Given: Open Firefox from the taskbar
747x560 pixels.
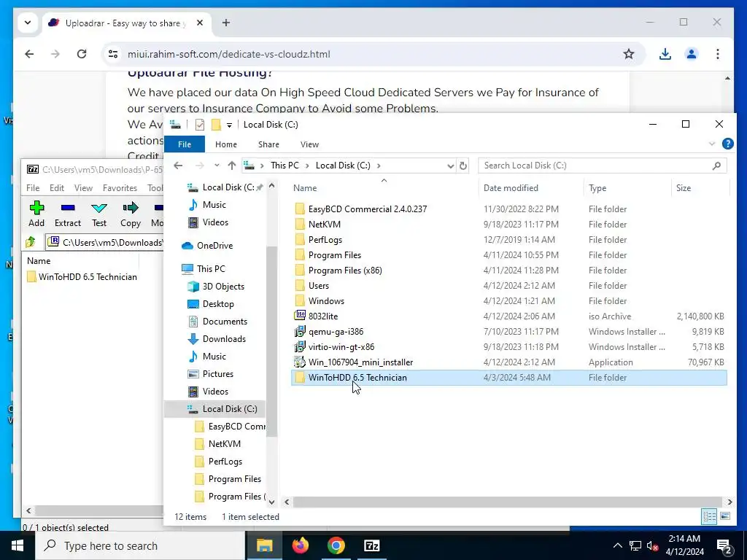Looking at the screenshot, I should 300,545.
